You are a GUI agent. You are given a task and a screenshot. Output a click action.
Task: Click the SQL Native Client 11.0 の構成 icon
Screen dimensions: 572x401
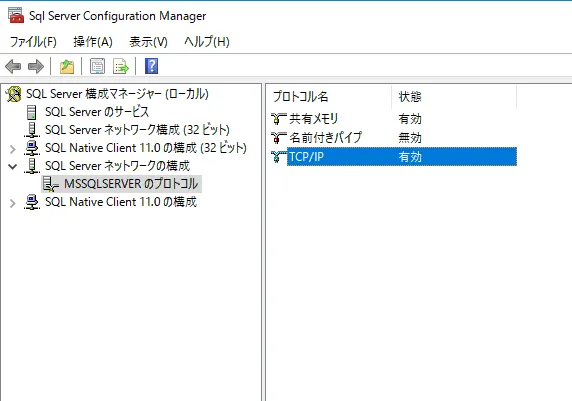click(32, 202)
